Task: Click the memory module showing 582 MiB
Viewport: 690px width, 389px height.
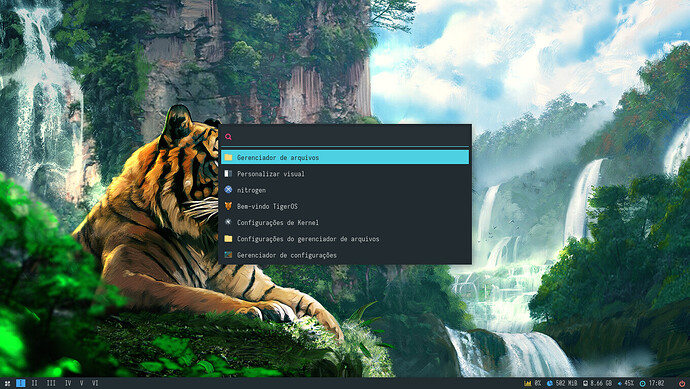Action: pos(562,383)
